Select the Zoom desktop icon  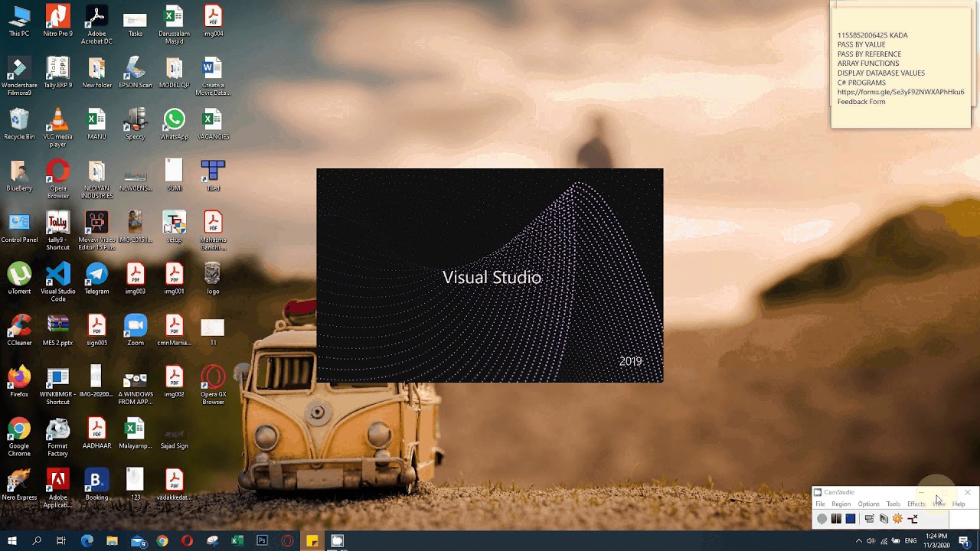tap(136, 330)
